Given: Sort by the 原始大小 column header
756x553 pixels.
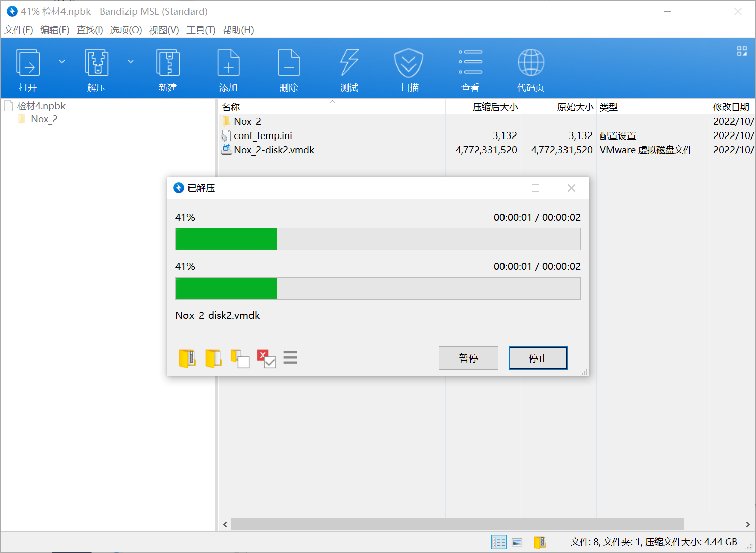Looking at the screenshot, I should [558, 107].
